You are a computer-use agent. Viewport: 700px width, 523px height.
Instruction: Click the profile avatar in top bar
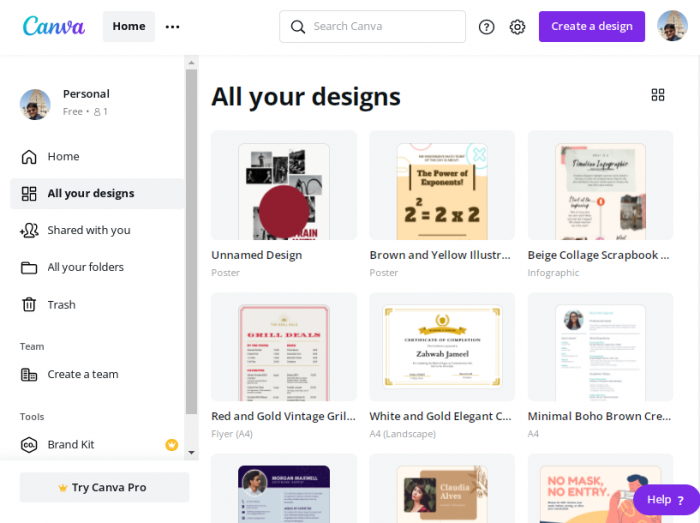(x=672, y=26)
